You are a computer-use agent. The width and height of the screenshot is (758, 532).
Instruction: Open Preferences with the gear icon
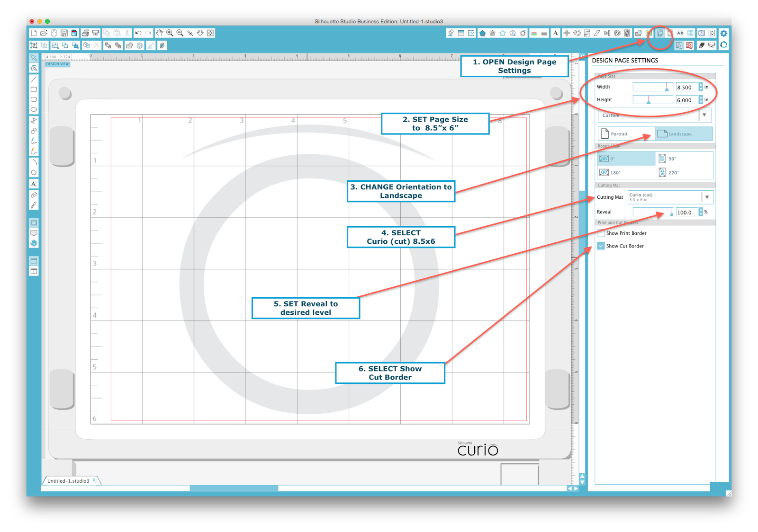[x=724, y=33]
